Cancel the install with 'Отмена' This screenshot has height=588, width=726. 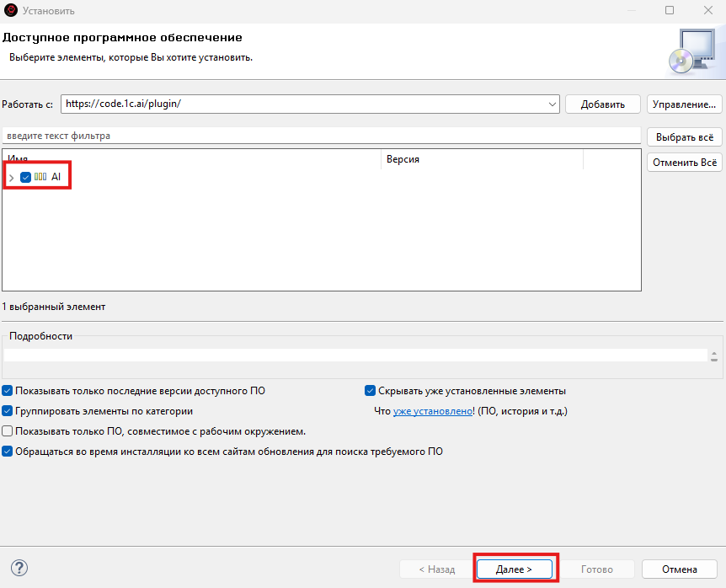680,569
